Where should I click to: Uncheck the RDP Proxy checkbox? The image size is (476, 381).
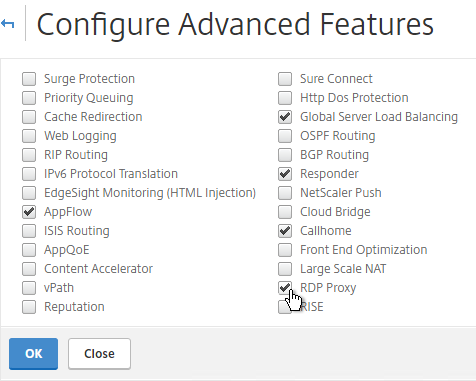(285, 288)
